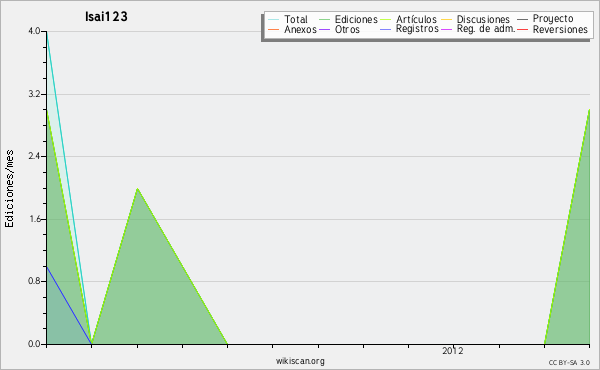The image size is (600, 370).
Task: Click the yellow Discusiones legend line swatch
Action: (x=447, y=19)
